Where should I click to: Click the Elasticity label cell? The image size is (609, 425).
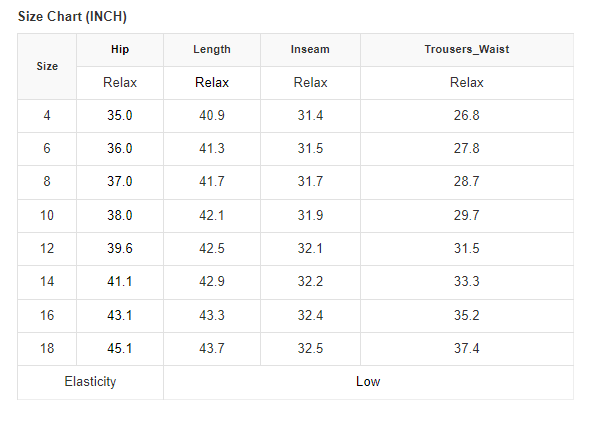pos(90,381)
